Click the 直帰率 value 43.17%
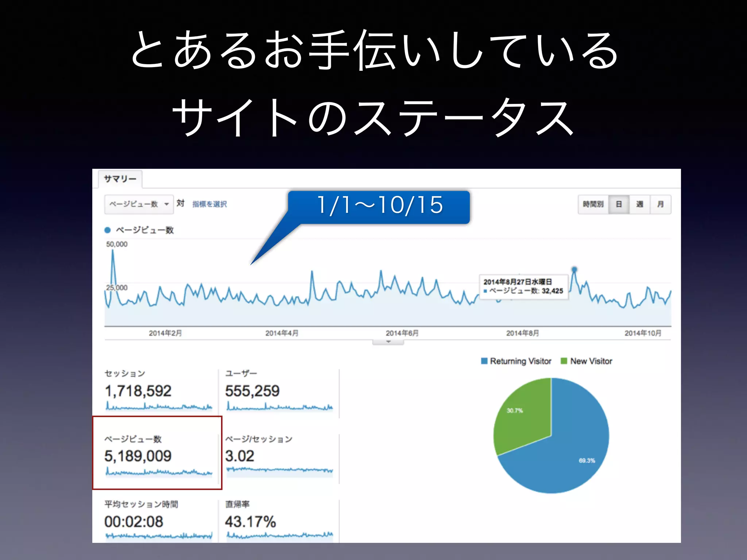 point(250,522)
